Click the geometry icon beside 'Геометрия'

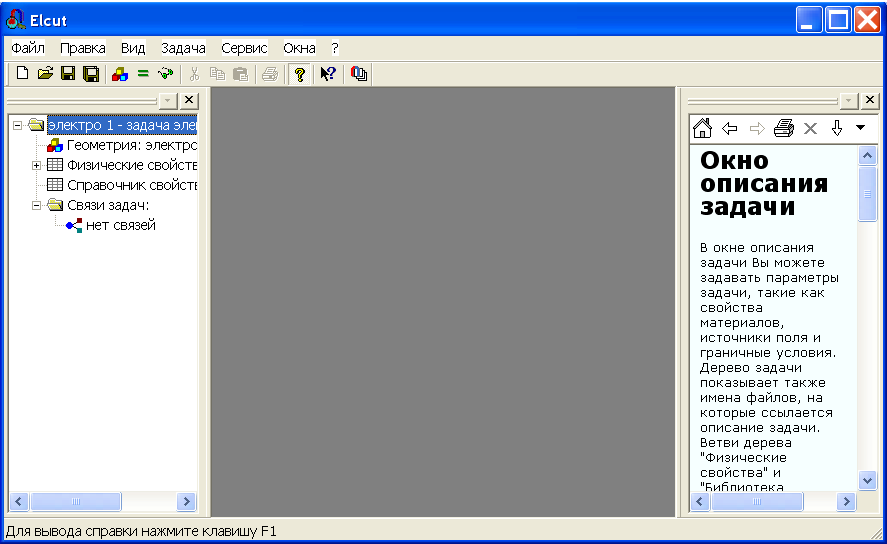(x=55, y=145)
